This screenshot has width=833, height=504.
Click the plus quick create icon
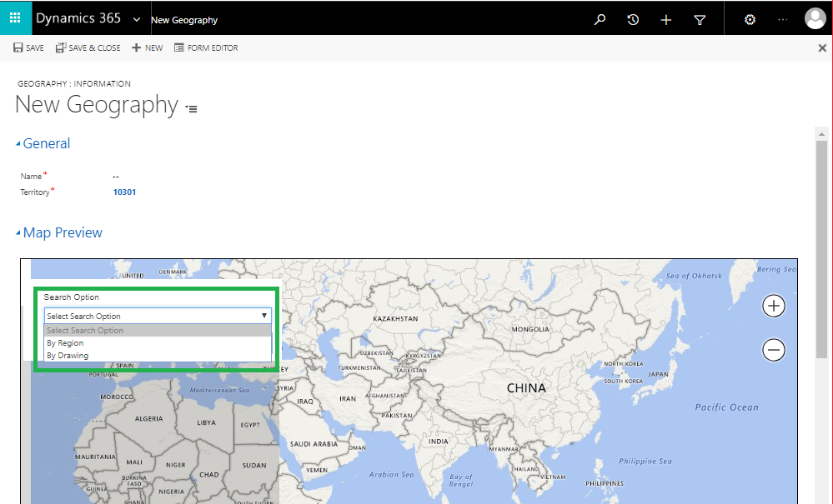tap(666, 19)
